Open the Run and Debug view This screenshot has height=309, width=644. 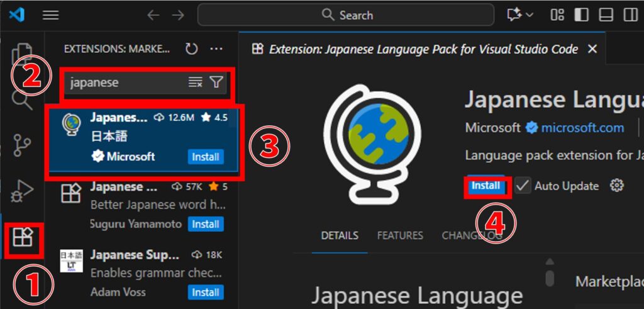(21, 191)
